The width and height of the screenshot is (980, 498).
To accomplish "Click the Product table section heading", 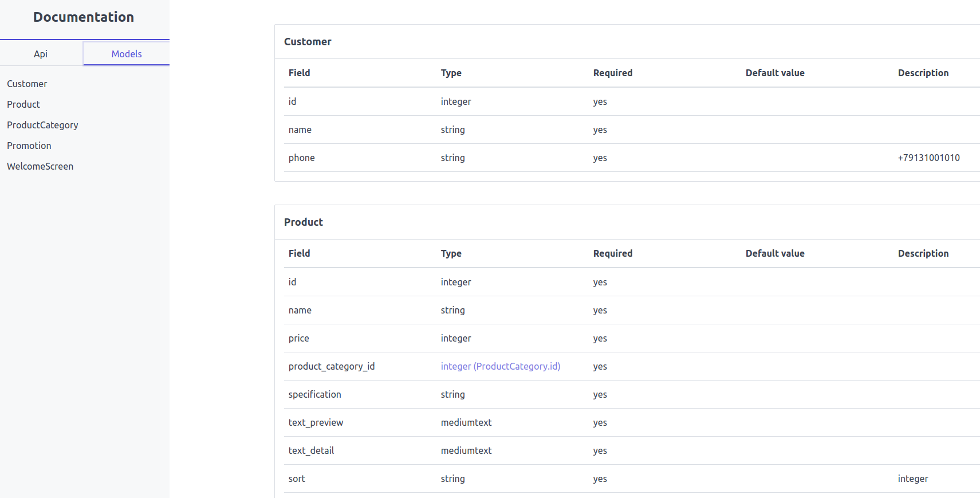I will pos(304,222).
